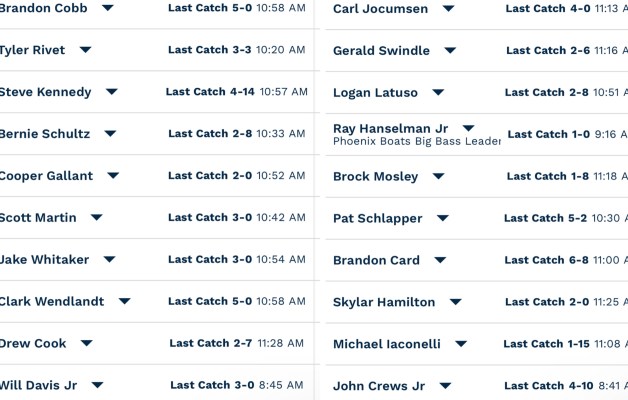The height and width of the screenshot is (400, 628).
Task: Expand Bernie Schultz's row arrow
Action: point(110,134)
